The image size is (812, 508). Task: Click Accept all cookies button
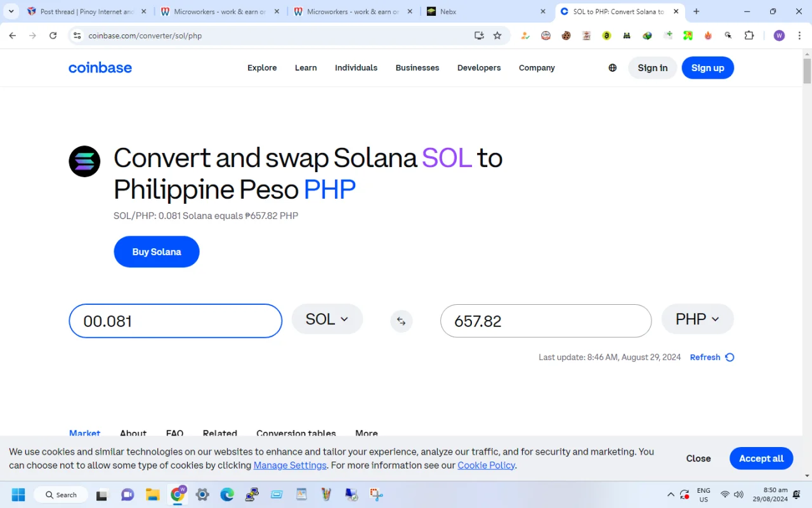761,458
